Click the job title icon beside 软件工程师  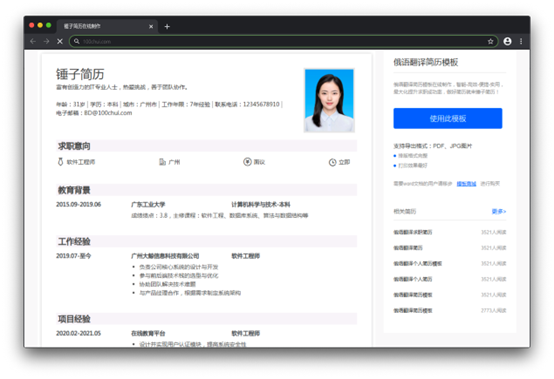[60, 162]
